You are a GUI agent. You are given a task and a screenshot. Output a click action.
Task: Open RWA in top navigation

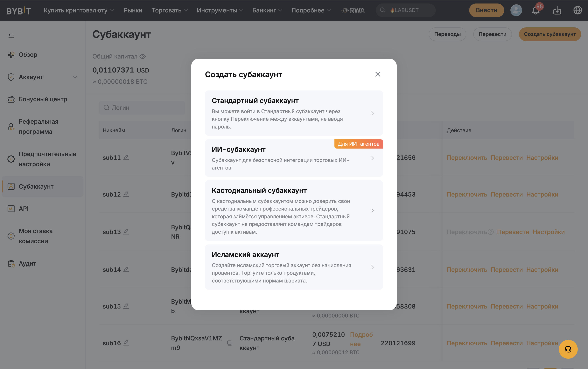coord(353,10)
